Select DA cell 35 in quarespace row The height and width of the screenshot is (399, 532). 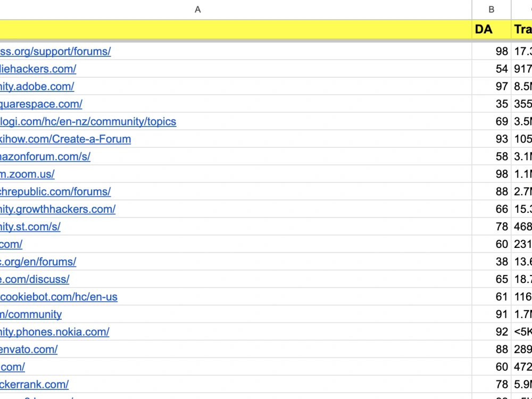[491, 104]
